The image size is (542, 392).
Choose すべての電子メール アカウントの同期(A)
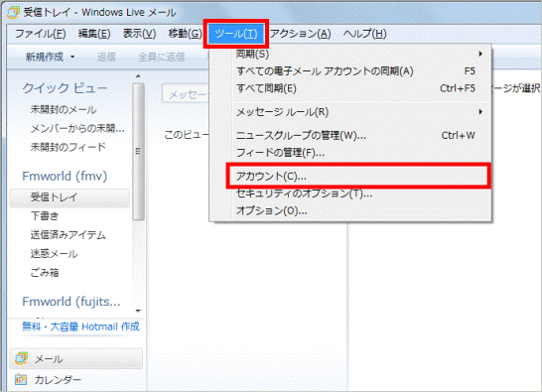click(x=359, y=71)
